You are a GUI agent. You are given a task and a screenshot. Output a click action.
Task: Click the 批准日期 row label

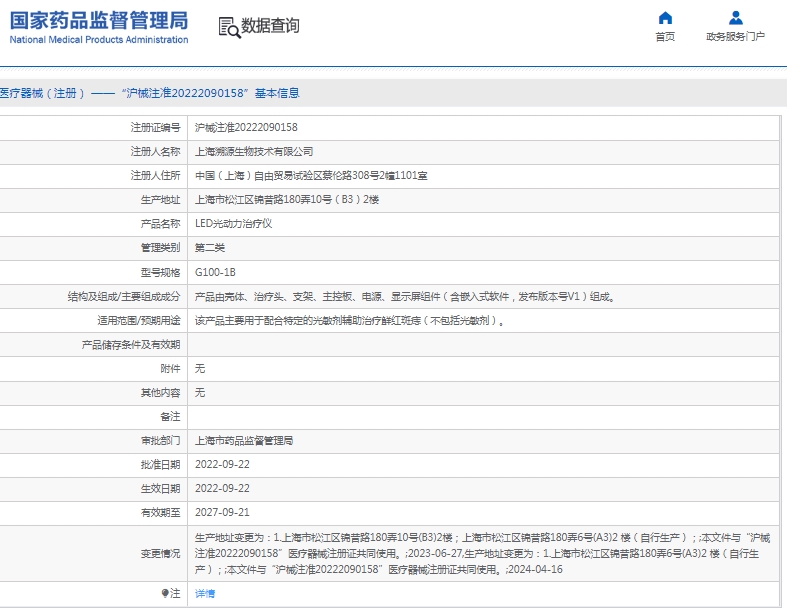coord(161,464)
